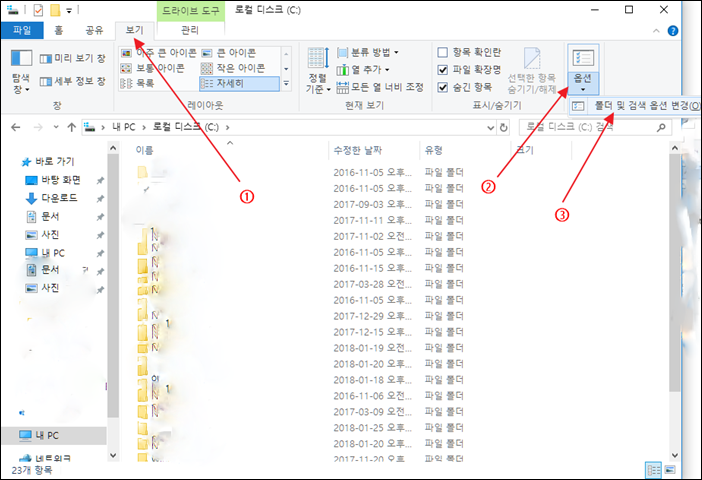Viewport: 702px width, 480px height.
Task: Collapse the ribbon with the chevron
Action: [x=656, y=31]
